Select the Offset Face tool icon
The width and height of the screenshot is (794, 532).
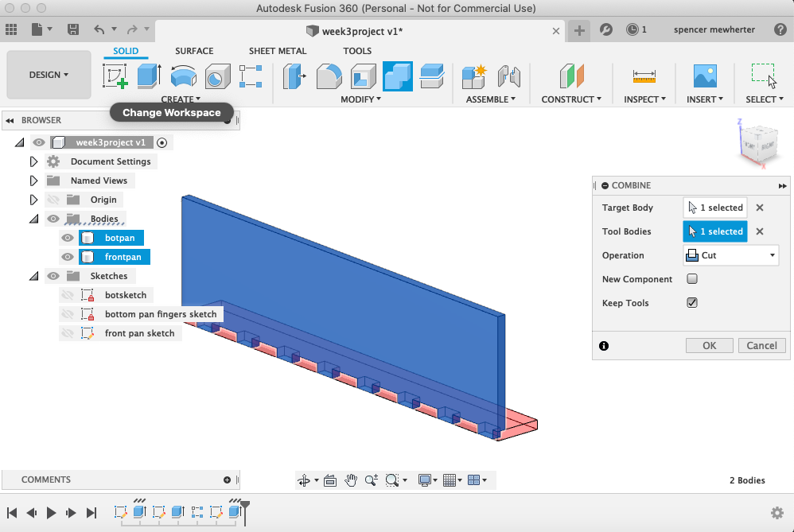pyautogui.click(x=432, y=76)
